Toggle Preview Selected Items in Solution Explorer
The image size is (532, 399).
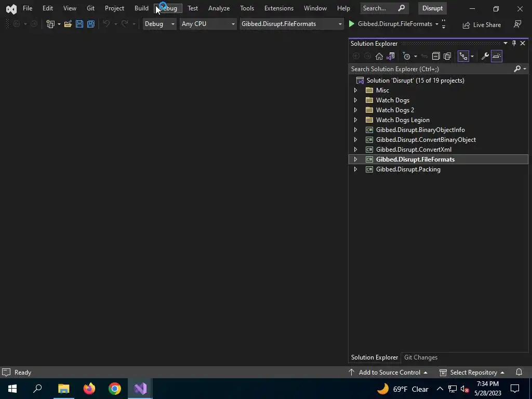coord(497,56)
